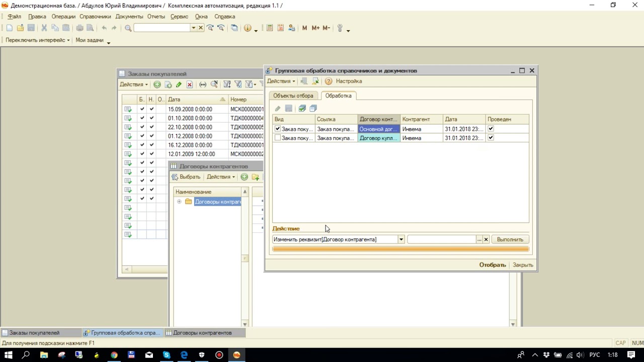The width and height of the screenshot is (644, 362).
Task: Click the green Add icon in Заказы покупателей
Action: (x=157, y=84)
